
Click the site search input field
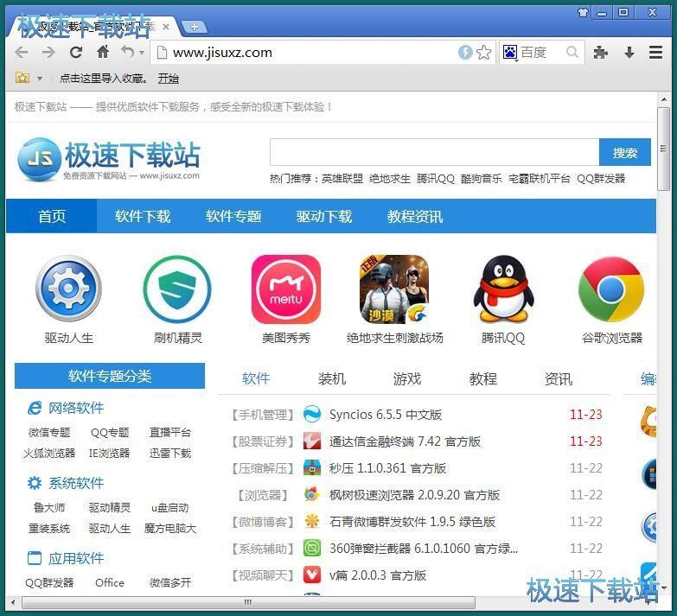tap(434, 152)
